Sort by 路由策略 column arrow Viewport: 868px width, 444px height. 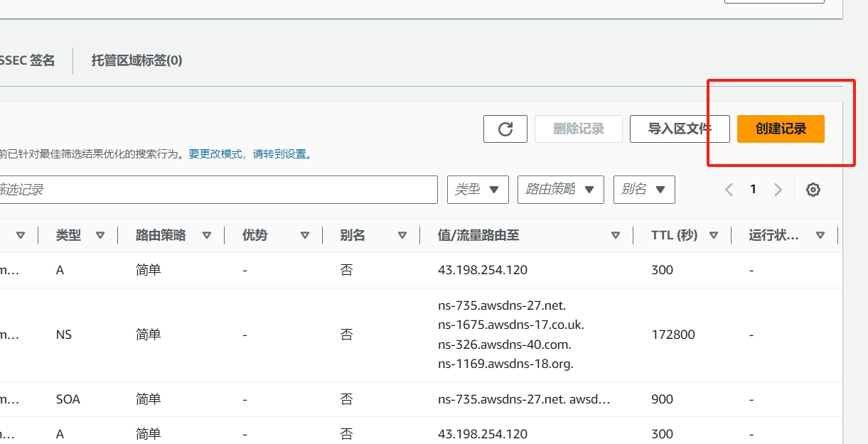point(207,235)
